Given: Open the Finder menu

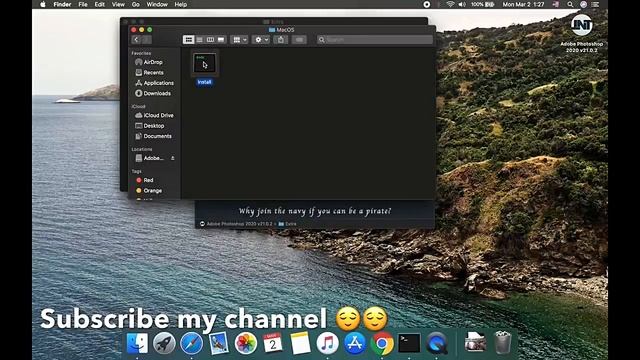Looking at the screenshot, I should (62, 4).
